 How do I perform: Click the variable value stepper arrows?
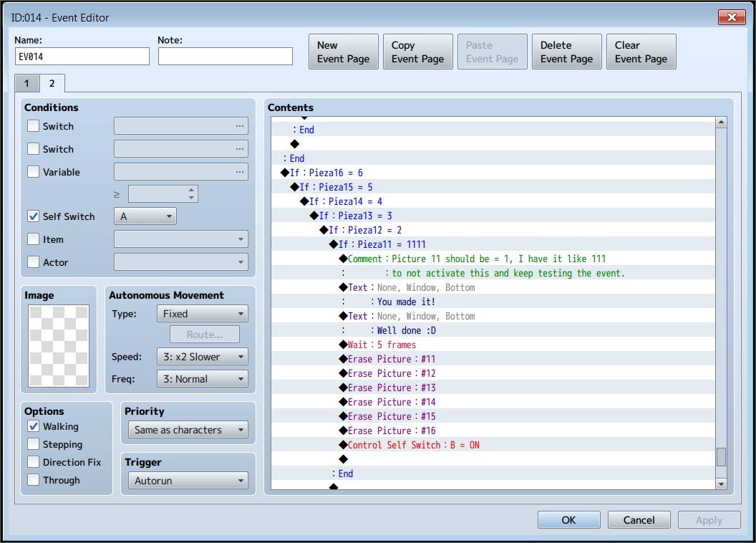[191, 193]
